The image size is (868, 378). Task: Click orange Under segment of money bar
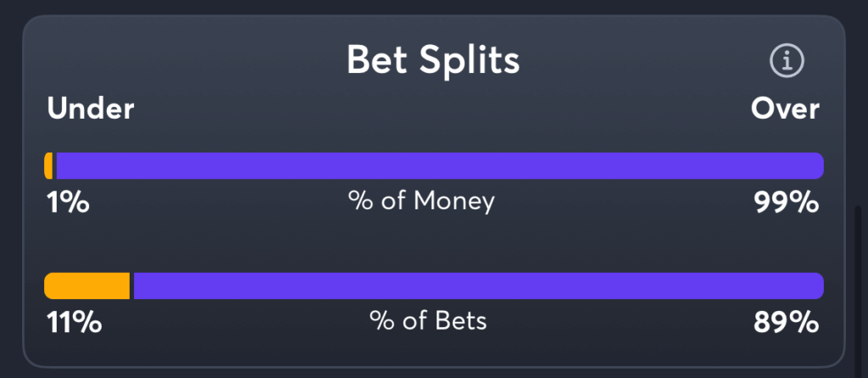pyautogui.click(x=48, y=165)
